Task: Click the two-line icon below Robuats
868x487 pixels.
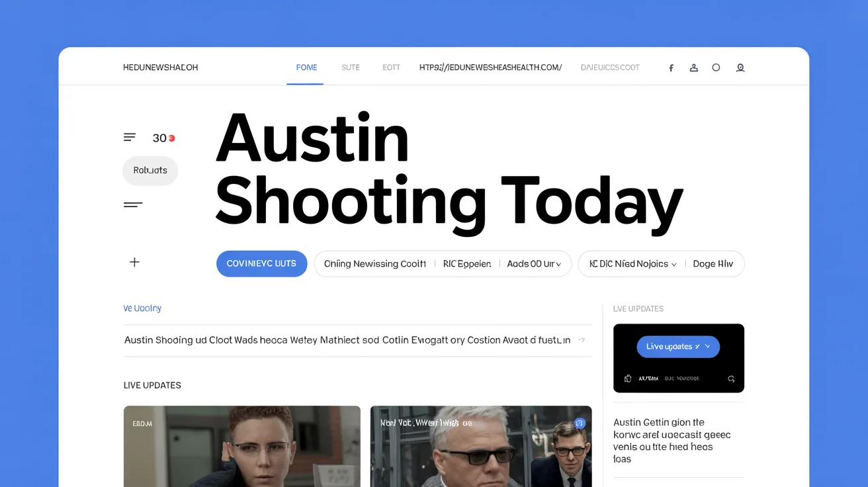Action: [x=133, y=204]
